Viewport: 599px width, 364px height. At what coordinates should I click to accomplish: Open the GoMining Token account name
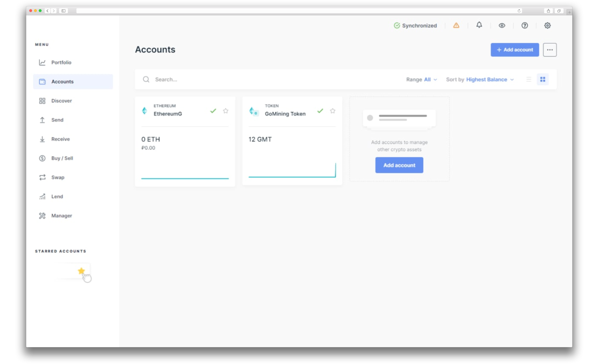point(285,114)
